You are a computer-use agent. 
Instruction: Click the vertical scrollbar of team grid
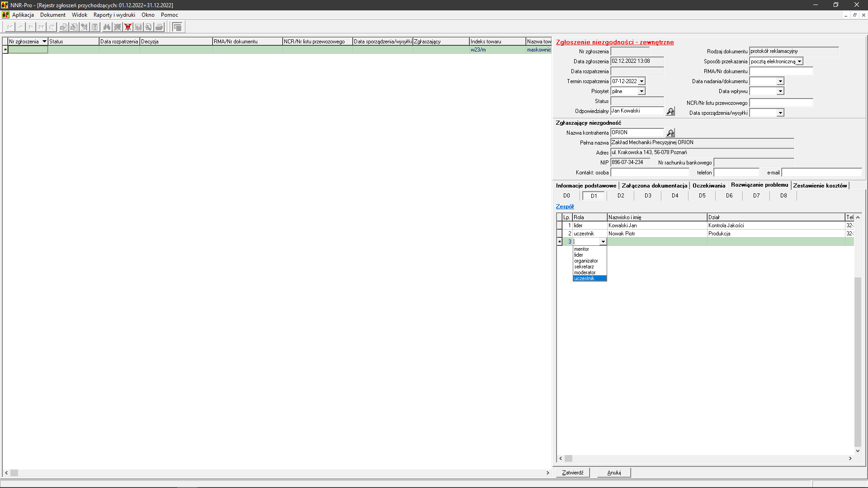coord(858,361)
